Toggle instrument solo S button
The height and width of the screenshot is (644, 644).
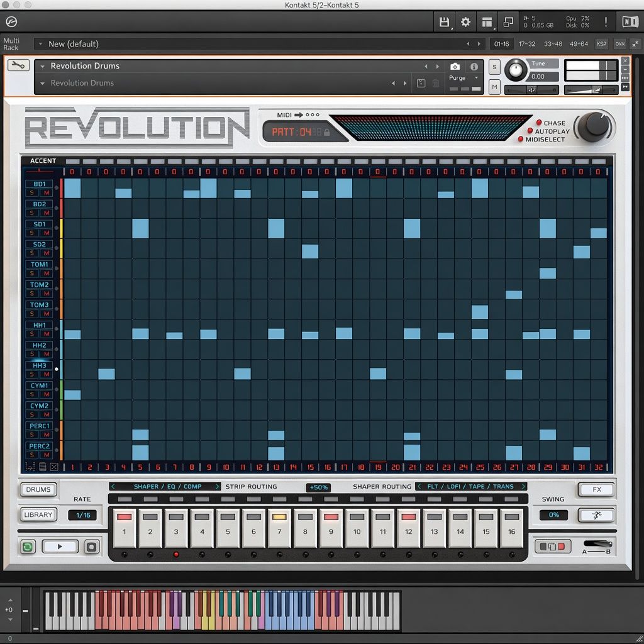coord(494,67)
